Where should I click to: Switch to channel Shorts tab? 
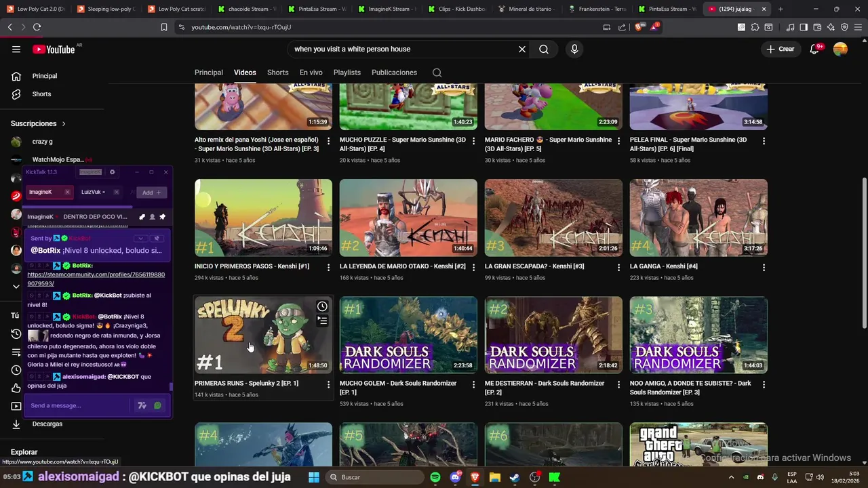pyautogui.click(x=278, y=73)
